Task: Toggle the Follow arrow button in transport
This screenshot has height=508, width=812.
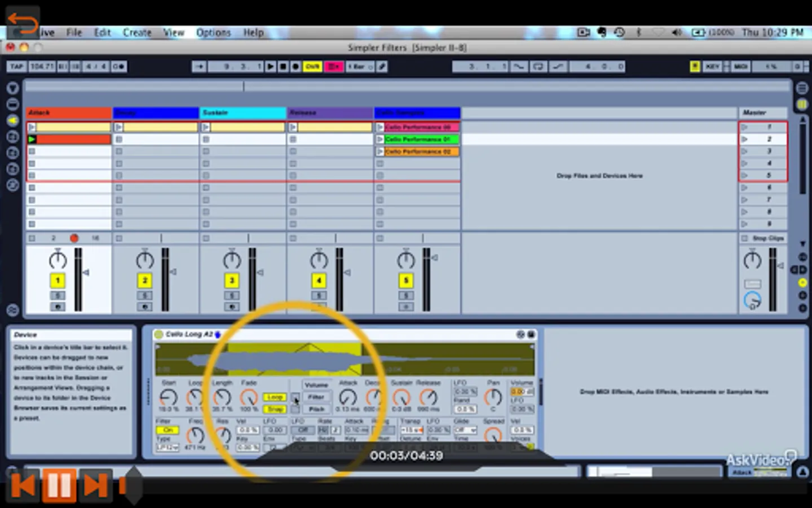Action: pos(199,67)
